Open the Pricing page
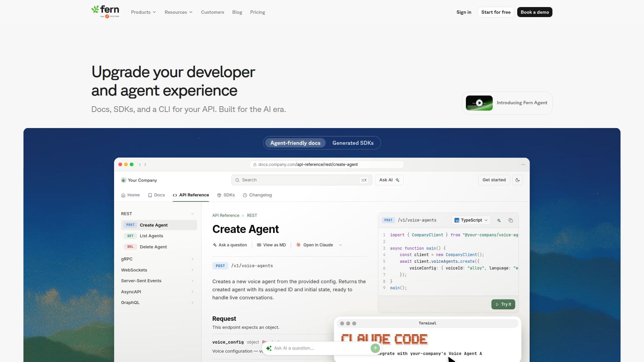 (257, 12)
